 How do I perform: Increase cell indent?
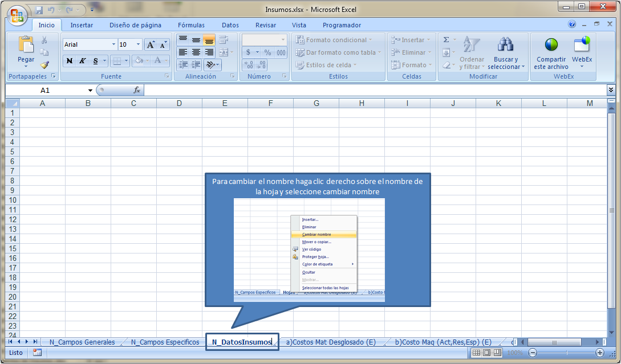196,64
